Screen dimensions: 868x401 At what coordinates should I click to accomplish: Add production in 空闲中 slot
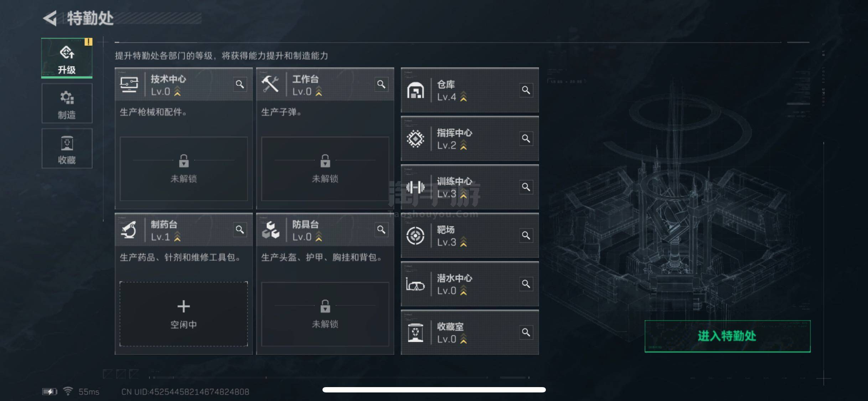pyautogui.click(x=184, y=314)
